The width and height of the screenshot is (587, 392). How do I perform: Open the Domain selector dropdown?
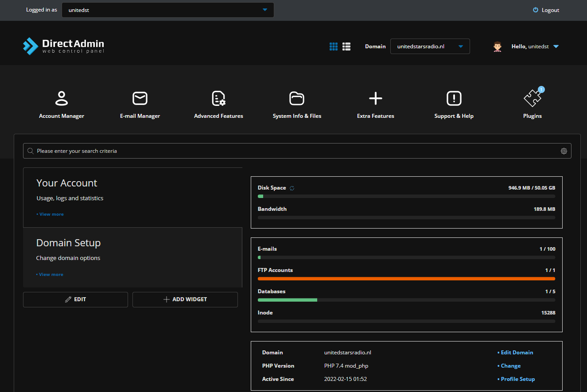(430, 47)
